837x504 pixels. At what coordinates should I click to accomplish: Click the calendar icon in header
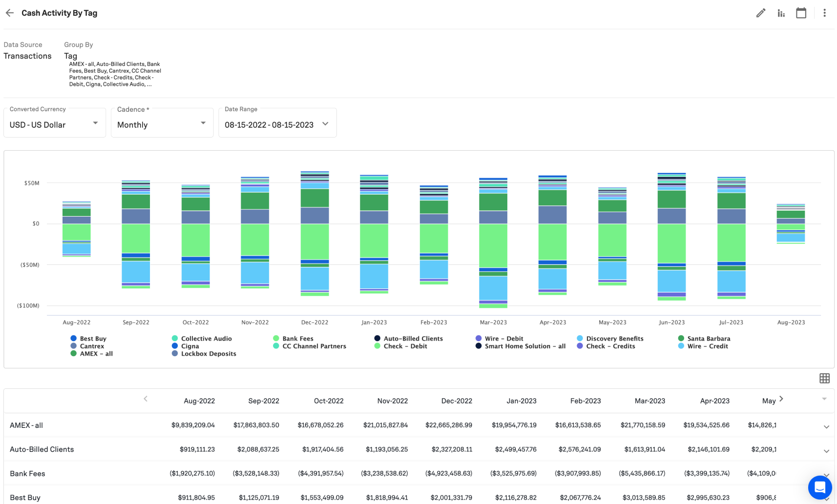coord(801,13)
